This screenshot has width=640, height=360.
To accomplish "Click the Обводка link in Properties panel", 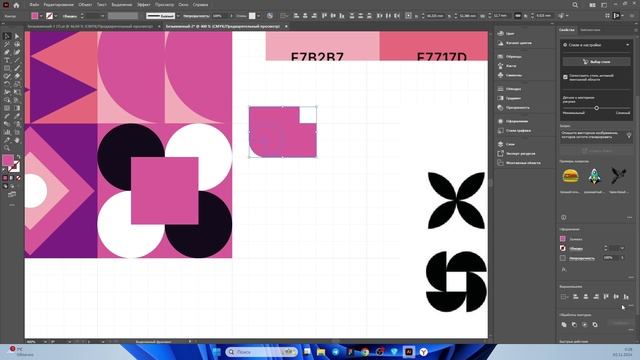I will coord(576,248).
